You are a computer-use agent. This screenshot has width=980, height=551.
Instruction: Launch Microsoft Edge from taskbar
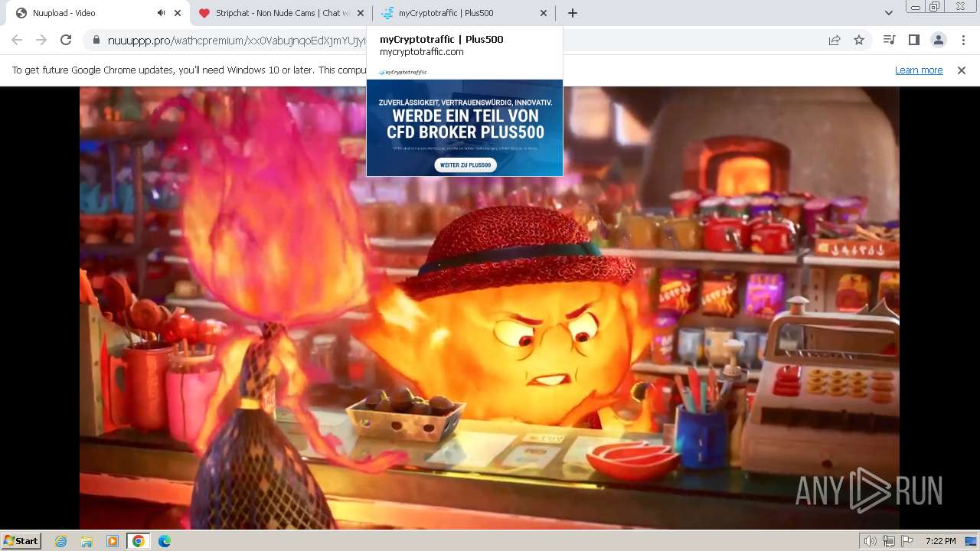(x=164, y=541)
